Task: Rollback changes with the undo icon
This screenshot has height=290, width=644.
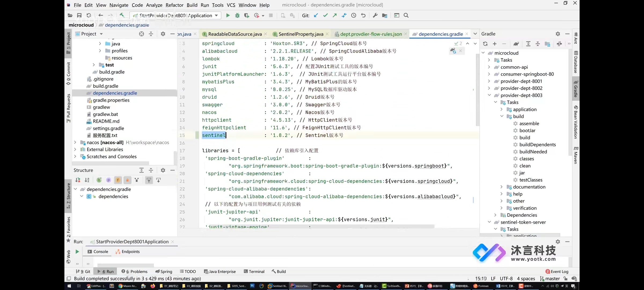Action: [363, 16]
